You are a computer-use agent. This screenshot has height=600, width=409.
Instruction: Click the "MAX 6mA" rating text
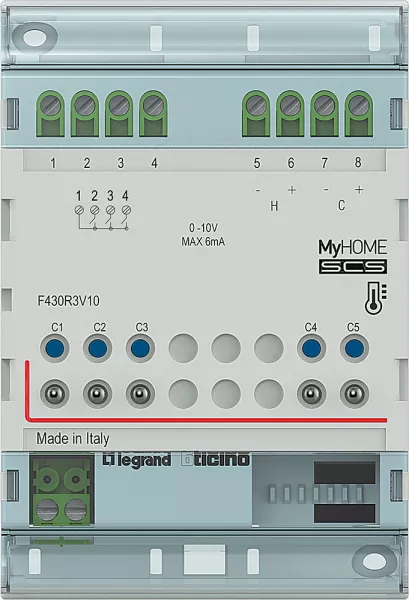point(203,242)
